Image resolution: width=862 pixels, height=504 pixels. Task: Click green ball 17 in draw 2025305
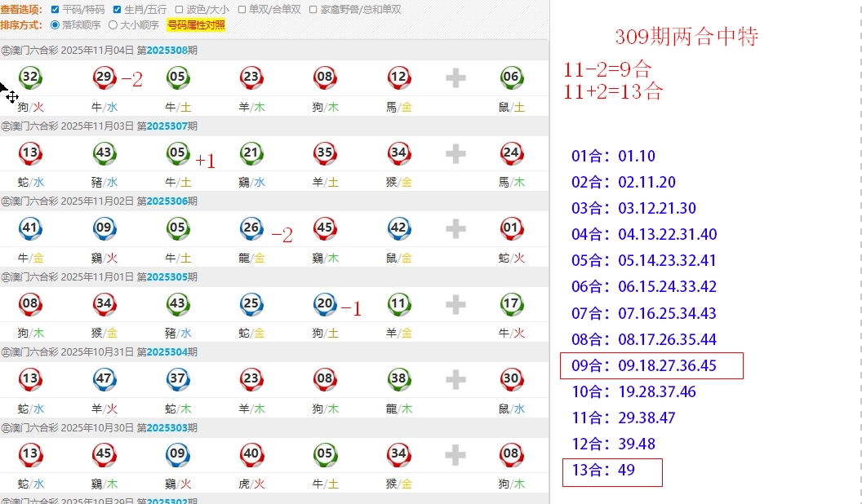coord(511,304)
